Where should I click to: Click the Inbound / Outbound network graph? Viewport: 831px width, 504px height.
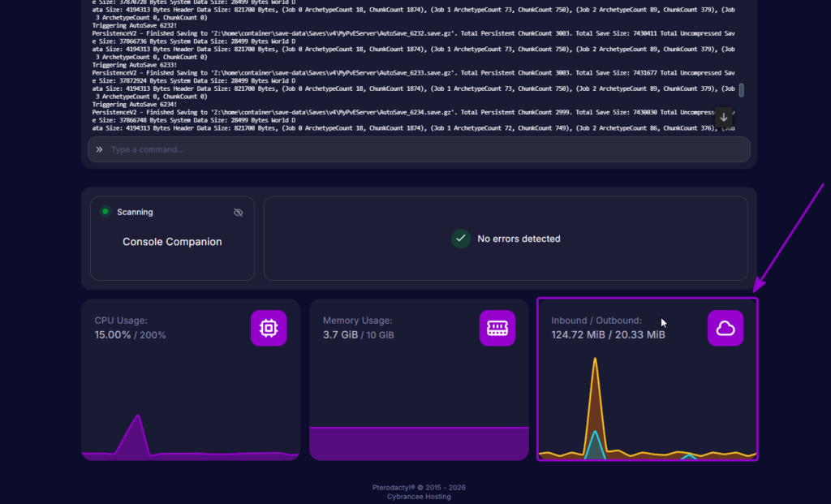(647, 408)
